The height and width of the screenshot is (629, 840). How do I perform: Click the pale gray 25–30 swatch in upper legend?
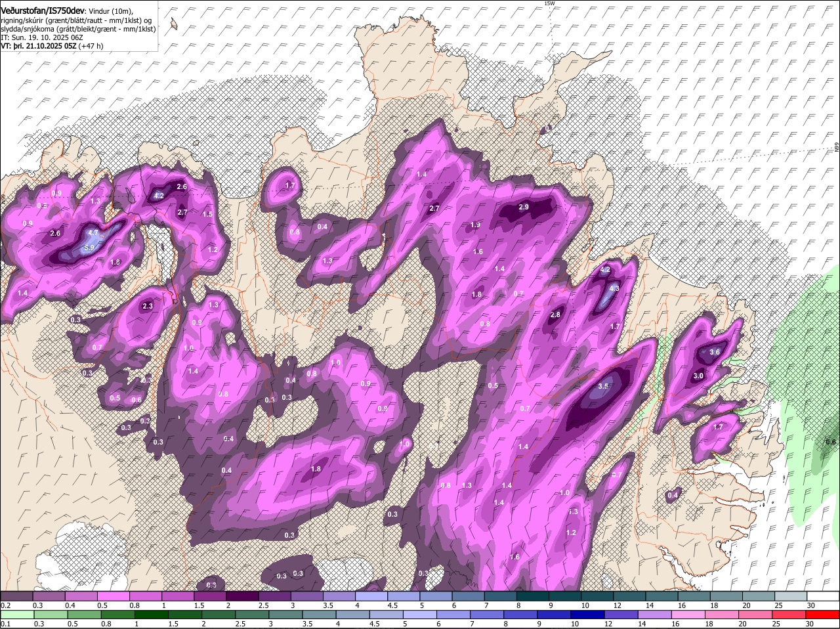click(x=790, y=596)
